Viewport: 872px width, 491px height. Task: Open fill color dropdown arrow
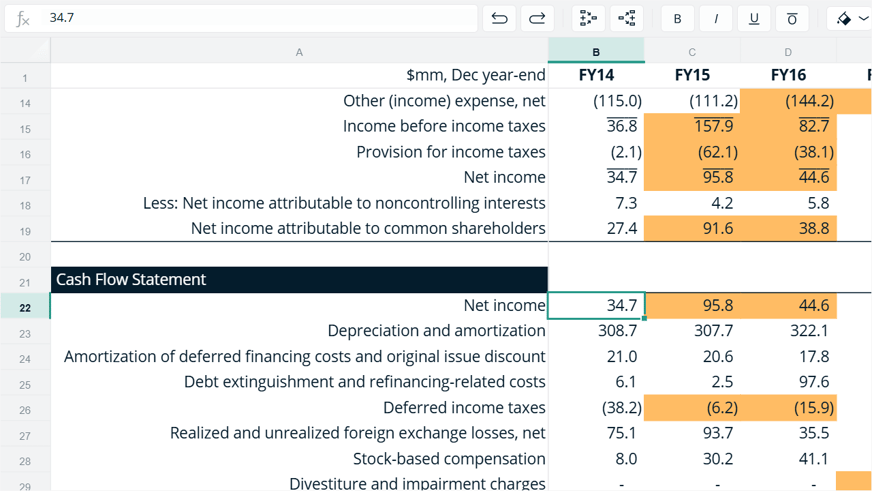coord(864,18)
